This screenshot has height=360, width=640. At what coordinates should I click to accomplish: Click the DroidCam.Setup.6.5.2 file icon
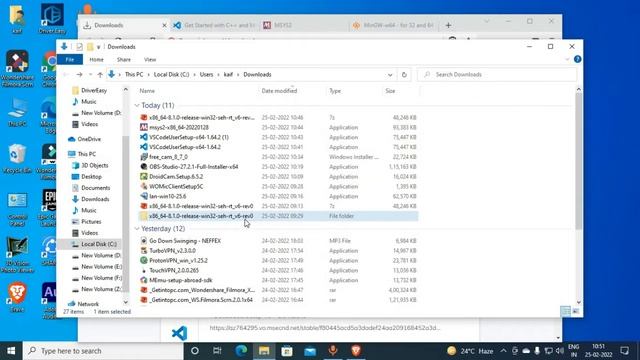[144, 176]
